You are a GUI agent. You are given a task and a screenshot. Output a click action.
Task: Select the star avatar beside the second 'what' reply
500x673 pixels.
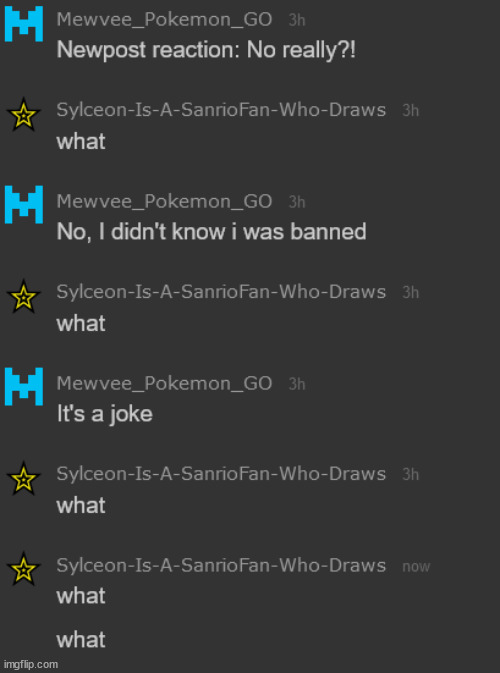click(24, 296)
